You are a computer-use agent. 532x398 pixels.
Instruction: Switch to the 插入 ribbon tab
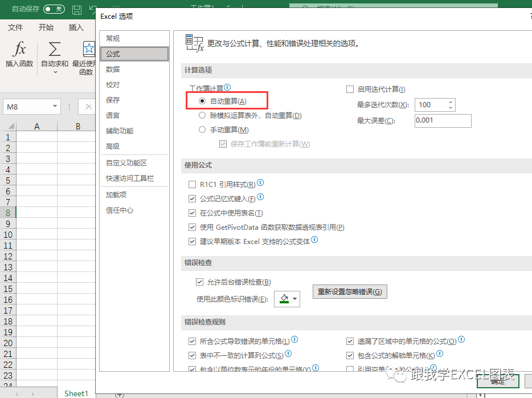point(76,27)
